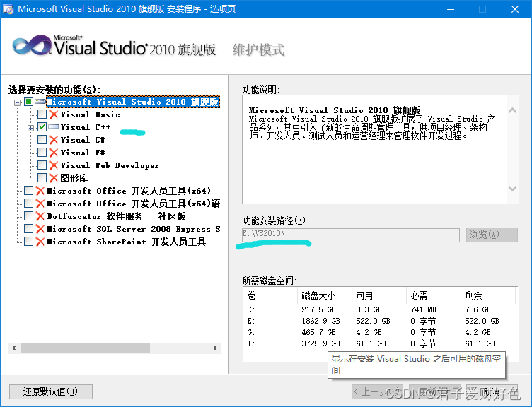The width and height of the screenshot is (532, 407).
Task: Enable the Visual C# checkbox
Action: 42,140
